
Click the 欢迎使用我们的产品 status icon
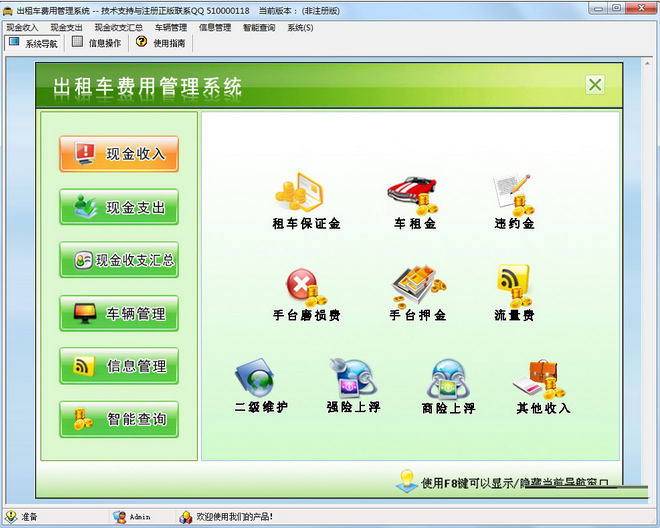point(186,517)
